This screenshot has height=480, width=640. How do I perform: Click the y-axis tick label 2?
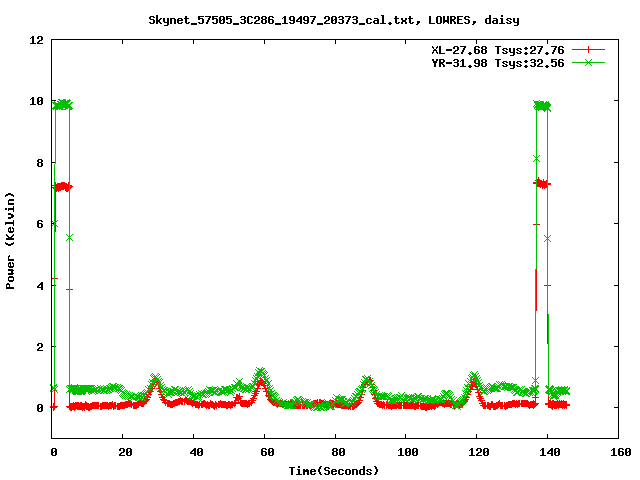[40, 347]
